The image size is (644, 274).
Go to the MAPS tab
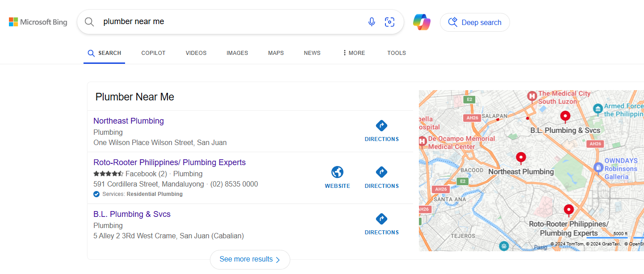[276, 53]
